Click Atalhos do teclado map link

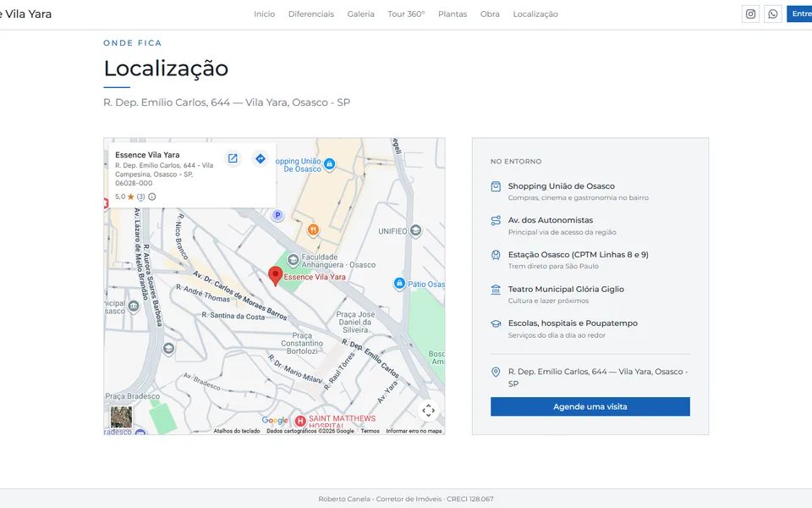click(x=237, y=431)
